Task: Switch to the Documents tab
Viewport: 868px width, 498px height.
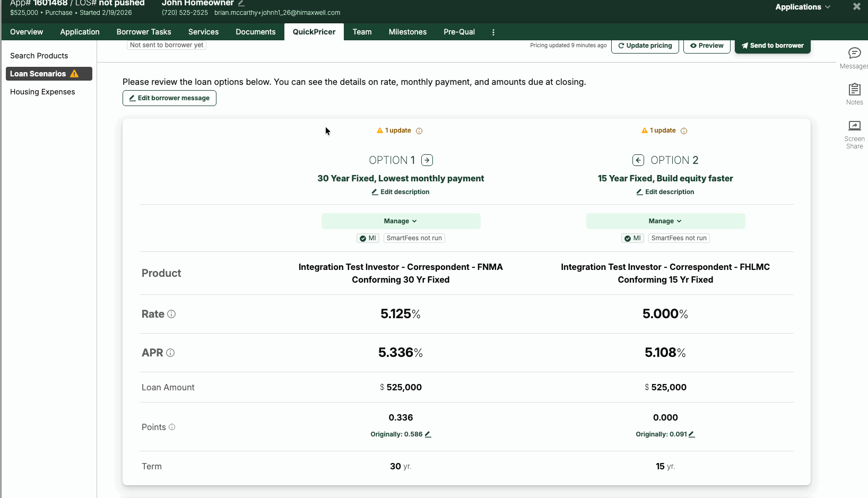Action: pos(255,32)
